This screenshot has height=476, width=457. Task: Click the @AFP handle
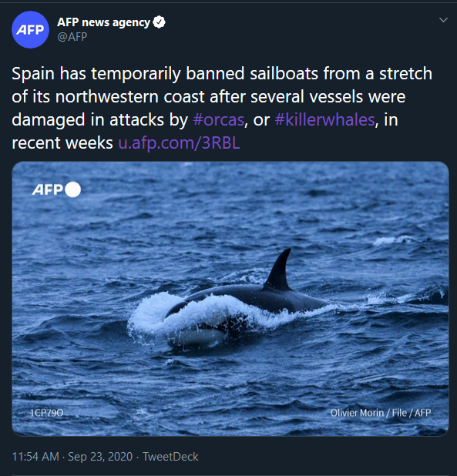(72, 37)
